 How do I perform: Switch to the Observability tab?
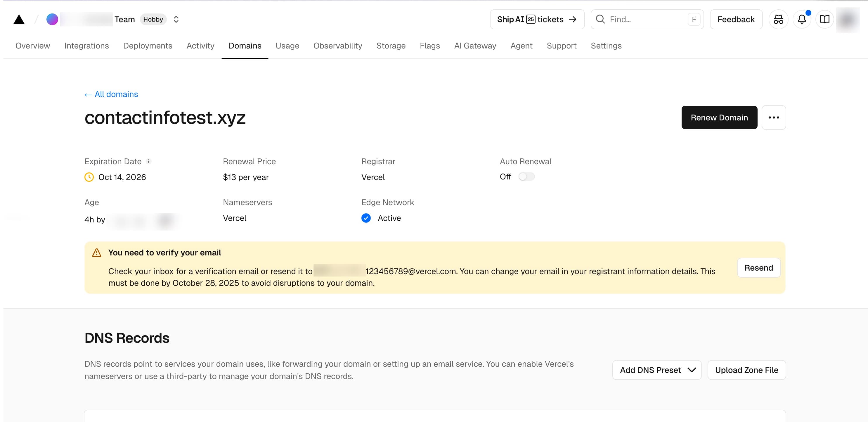(x=338, y=46)
